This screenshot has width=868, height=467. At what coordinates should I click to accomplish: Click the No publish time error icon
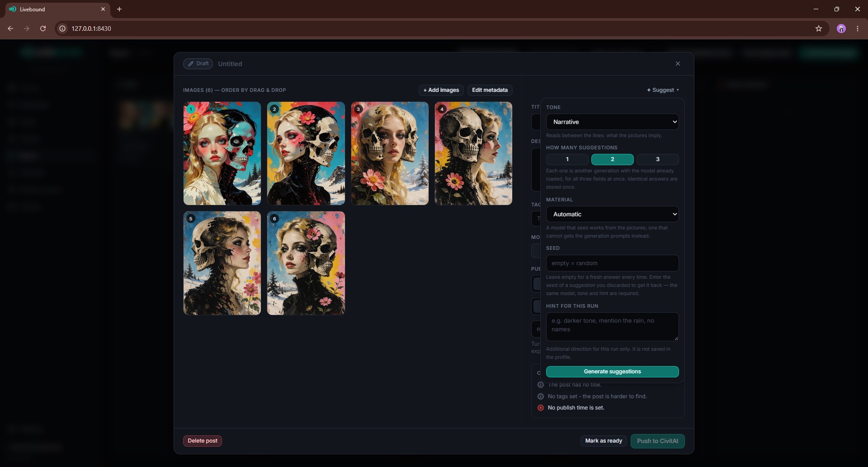point(541,408)
